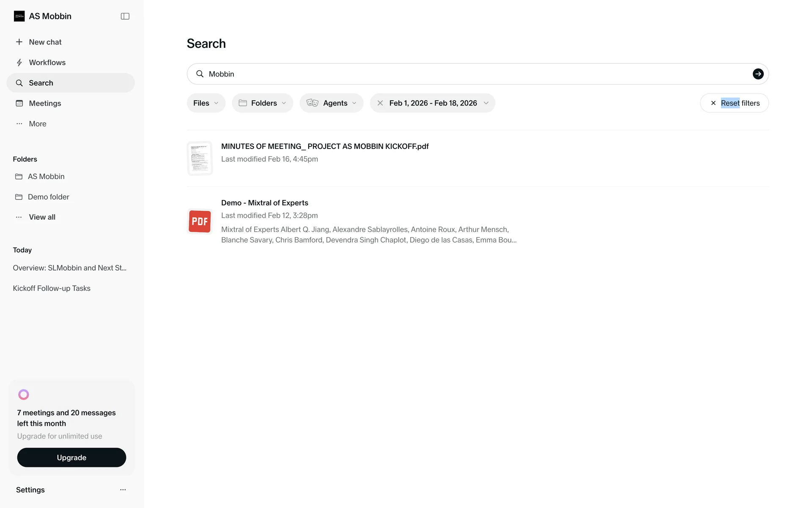Viewport: 812px width, 508px height.
Task: Click the red PDF file icon
Action: click(x=200, y=221)
